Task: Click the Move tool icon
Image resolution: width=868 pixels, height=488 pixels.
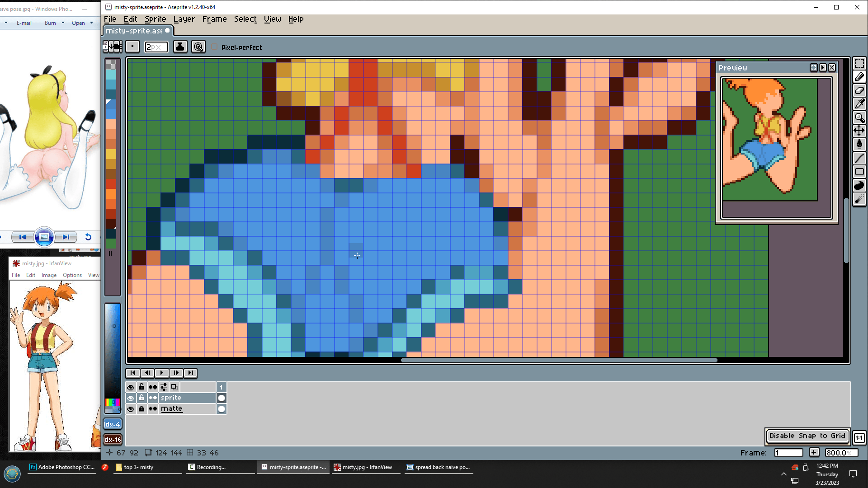Action: tap(859, 131)
